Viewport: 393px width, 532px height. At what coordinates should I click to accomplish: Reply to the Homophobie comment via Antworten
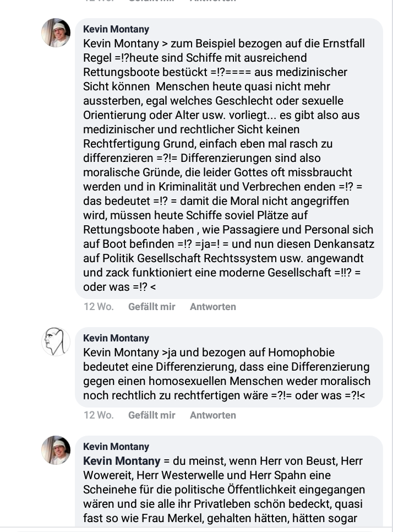(x=212, y=415)
